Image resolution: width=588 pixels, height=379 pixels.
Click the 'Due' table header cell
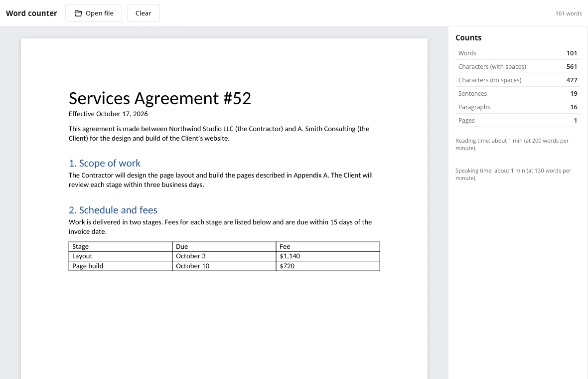point(224,246)
